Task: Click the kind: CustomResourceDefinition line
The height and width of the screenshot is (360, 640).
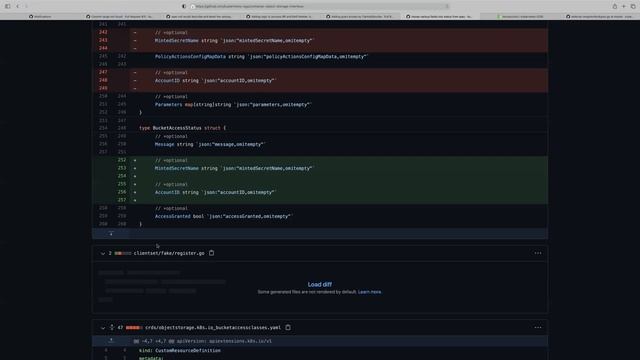Action: tap(180, 350)
